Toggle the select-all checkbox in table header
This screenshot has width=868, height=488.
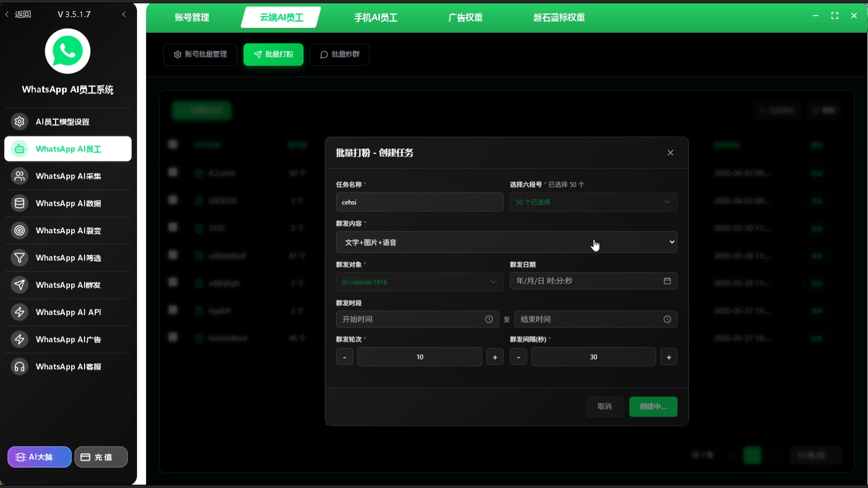(173, 145)
